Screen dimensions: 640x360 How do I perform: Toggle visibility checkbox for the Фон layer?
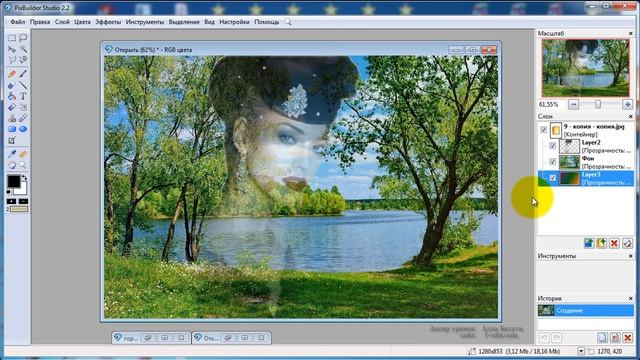(552, 162)
